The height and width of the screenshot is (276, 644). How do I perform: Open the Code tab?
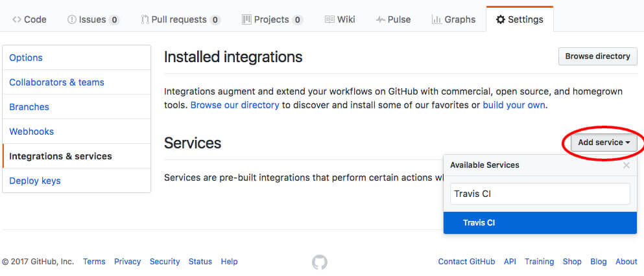pyautogui.click(x=29, y=19)
